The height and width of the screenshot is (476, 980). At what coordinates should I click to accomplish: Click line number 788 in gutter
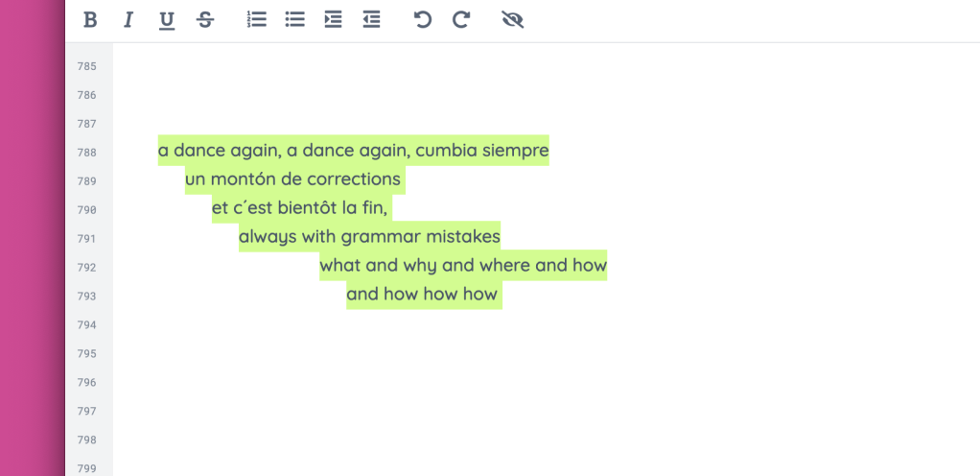pos(86,153)
